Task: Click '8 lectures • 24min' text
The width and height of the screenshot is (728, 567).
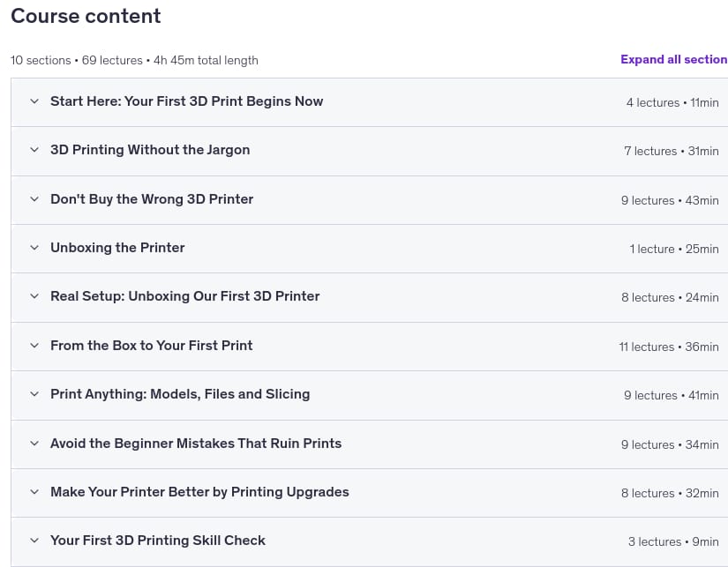Action: pos(670,298)
